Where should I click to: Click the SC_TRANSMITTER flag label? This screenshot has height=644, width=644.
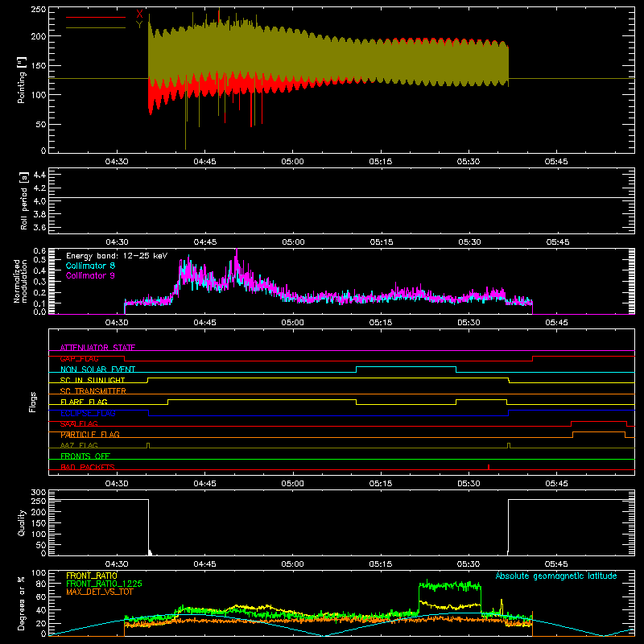pos(93,390)
